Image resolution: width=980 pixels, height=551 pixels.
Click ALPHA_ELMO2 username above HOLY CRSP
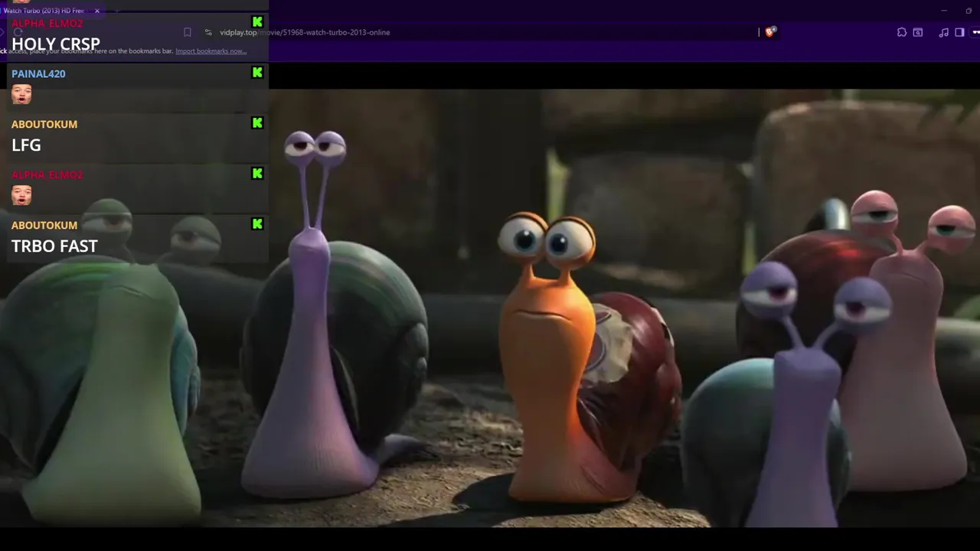[47, 24]
